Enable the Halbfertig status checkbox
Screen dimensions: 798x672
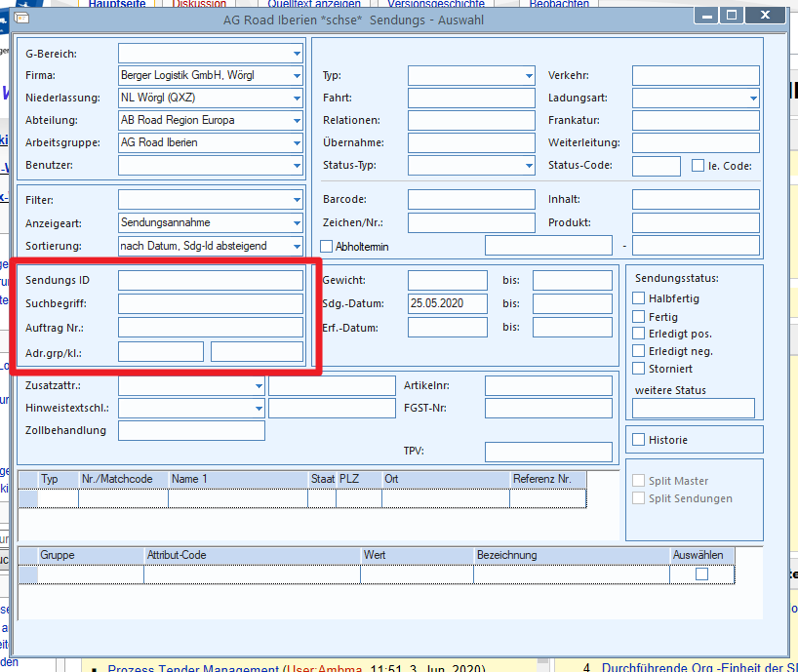(x=638, y=298)
